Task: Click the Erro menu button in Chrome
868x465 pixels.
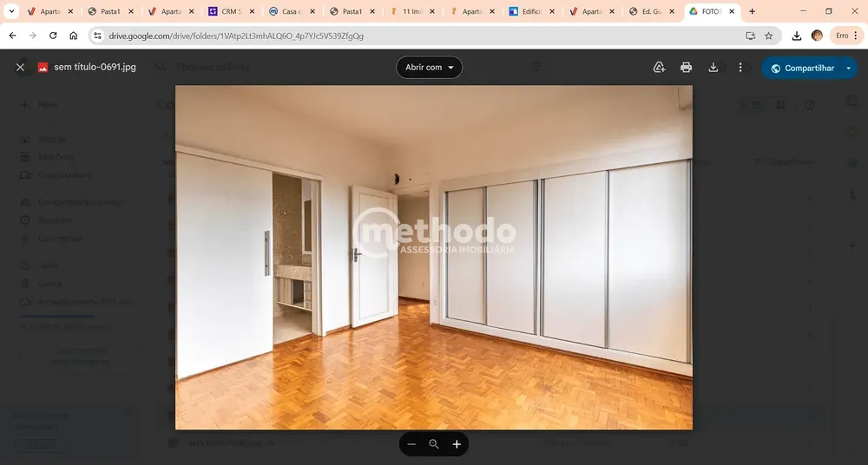Action: 847,36
